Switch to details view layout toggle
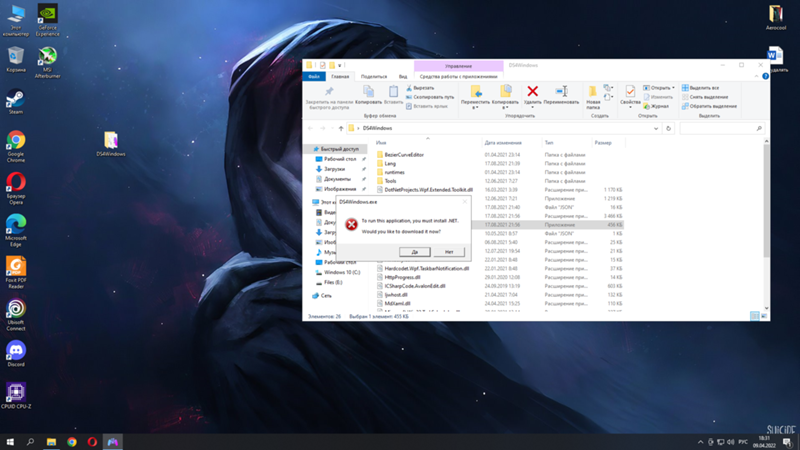The image size is (800, 450). pos(755,316)
